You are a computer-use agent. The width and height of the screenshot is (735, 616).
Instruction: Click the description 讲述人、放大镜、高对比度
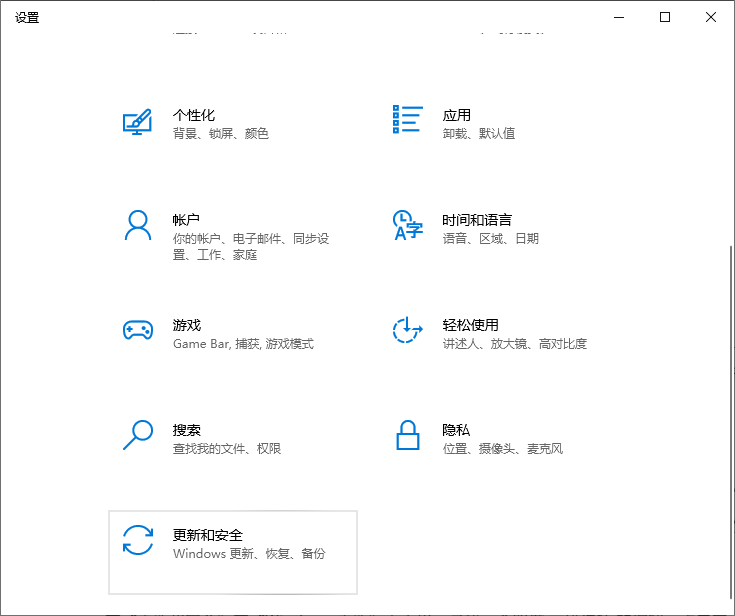pos(515,344)
